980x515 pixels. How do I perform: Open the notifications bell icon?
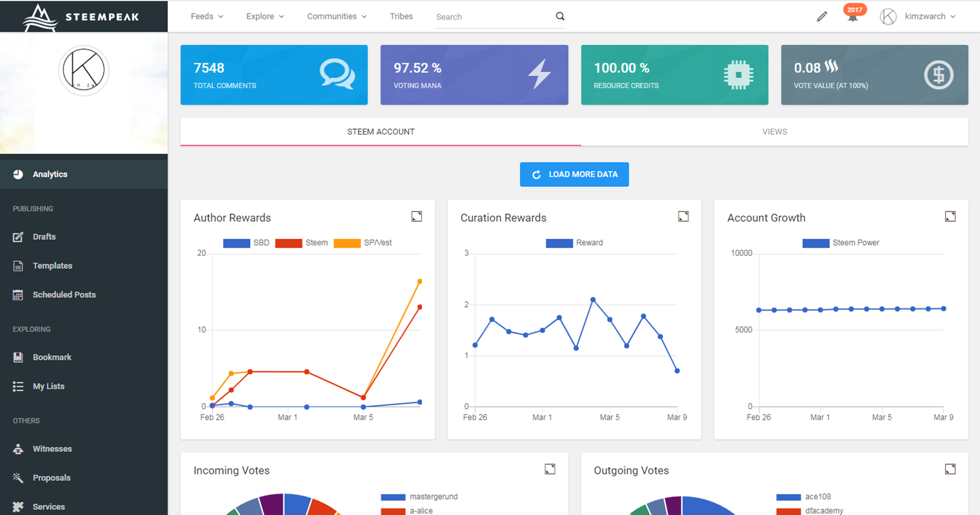(x=853, y=17)
